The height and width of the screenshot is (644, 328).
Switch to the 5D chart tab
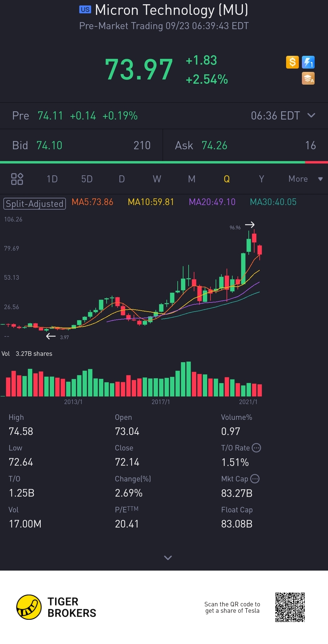coord(87,179)
